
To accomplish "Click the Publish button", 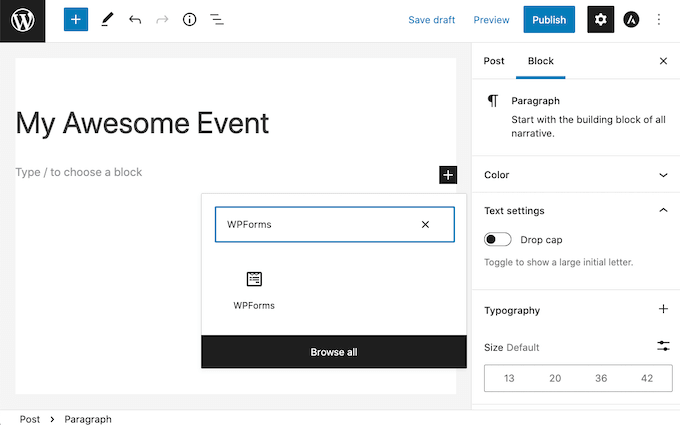I will (x=549, y=20).
